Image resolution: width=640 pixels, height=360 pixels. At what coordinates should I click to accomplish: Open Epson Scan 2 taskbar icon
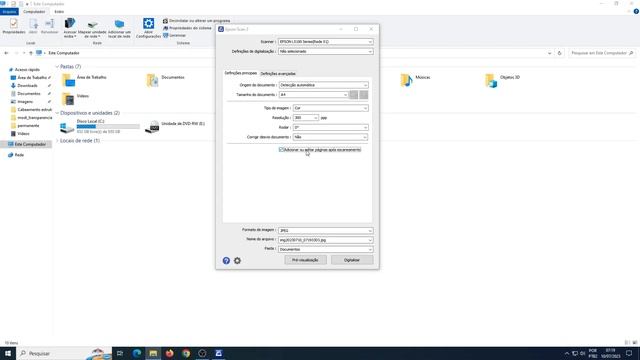click(219, 353)
